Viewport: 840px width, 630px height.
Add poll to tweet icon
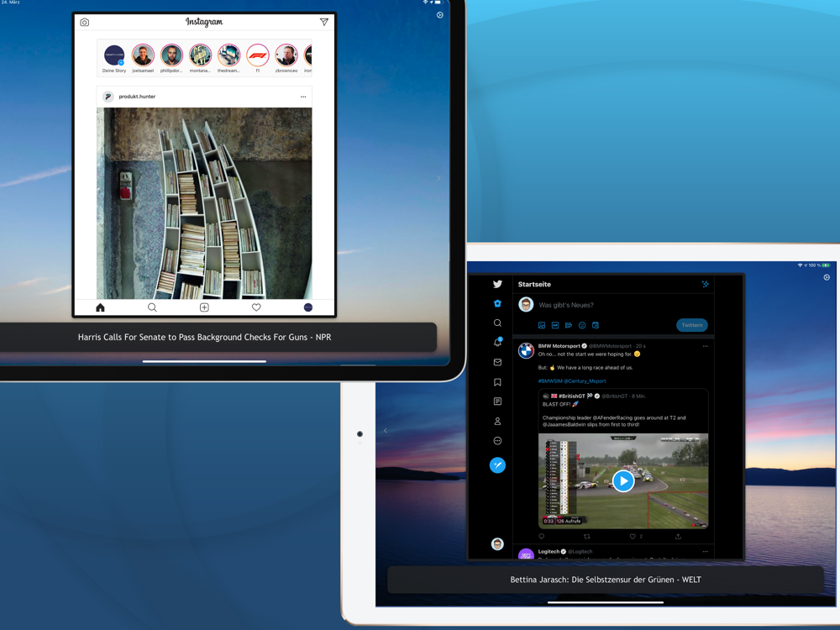click(569, 325)
